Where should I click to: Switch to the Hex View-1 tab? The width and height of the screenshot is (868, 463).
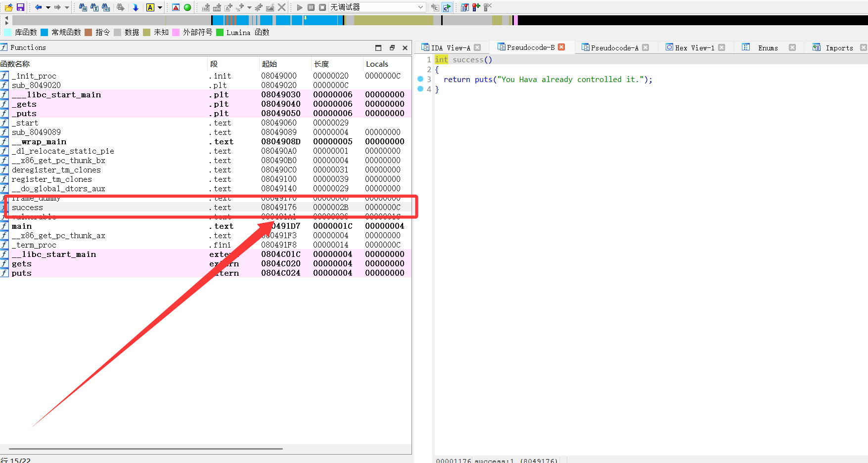[694, 48]
